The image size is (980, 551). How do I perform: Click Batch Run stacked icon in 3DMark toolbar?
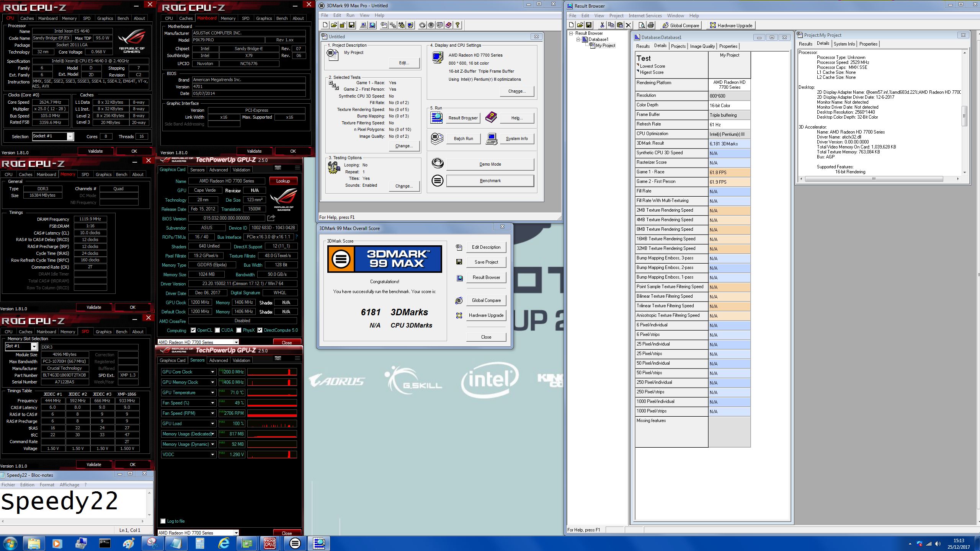coord(440,25)
